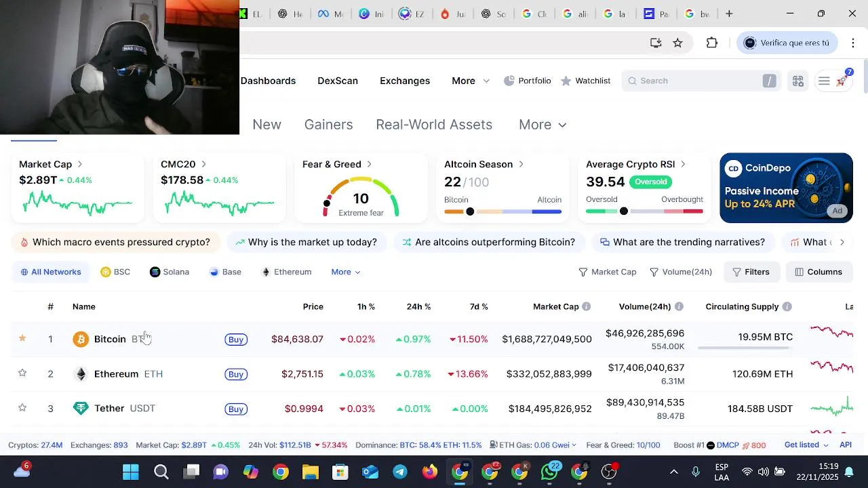This screenshot has height=488, width=868.
Task: Open the Dashboards menu
Action: [x=268, y=81]
